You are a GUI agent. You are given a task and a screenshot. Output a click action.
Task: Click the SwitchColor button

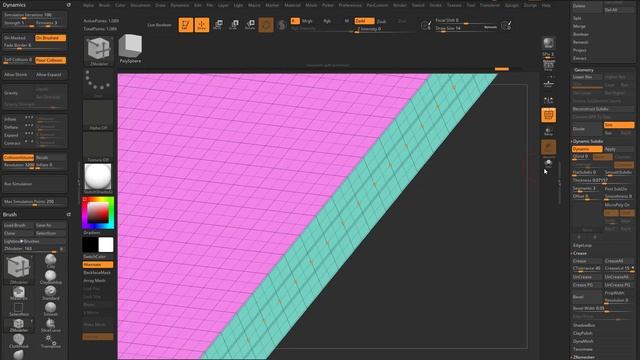pyautogui.click(x=98, y=257)
